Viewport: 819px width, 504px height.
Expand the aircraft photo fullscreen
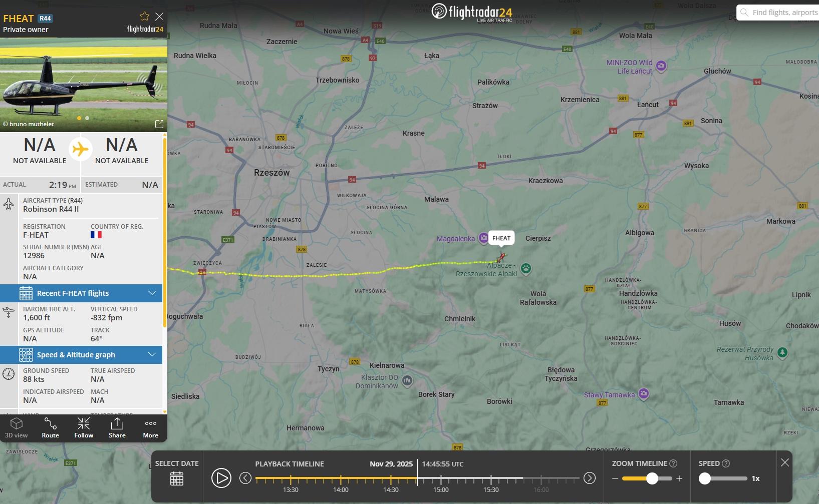pos(159,124)
